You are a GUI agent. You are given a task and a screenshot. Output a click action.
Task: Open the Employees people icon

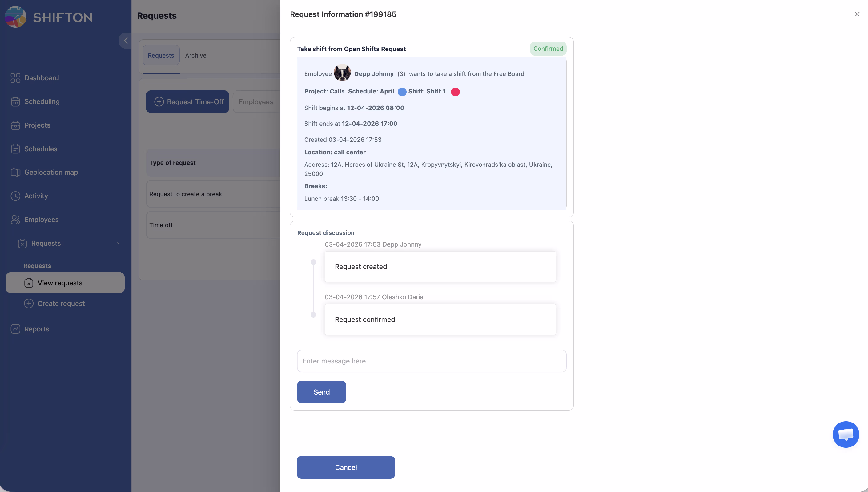[15, 220]
